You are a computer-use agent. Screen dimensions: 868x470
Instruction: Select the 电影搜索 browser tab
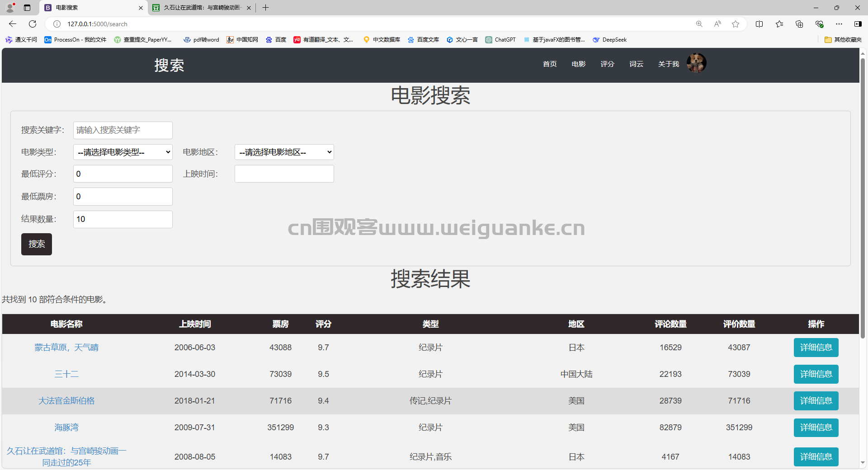click(x=94, y=8)
